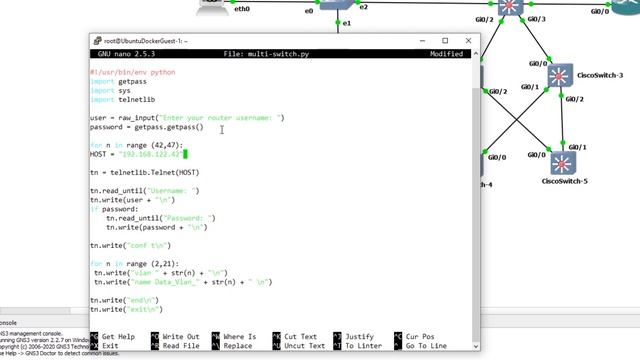640x360 pixels.
Task: Click the terminal vertical scrollbar thumb
Action: coord(476,214)
